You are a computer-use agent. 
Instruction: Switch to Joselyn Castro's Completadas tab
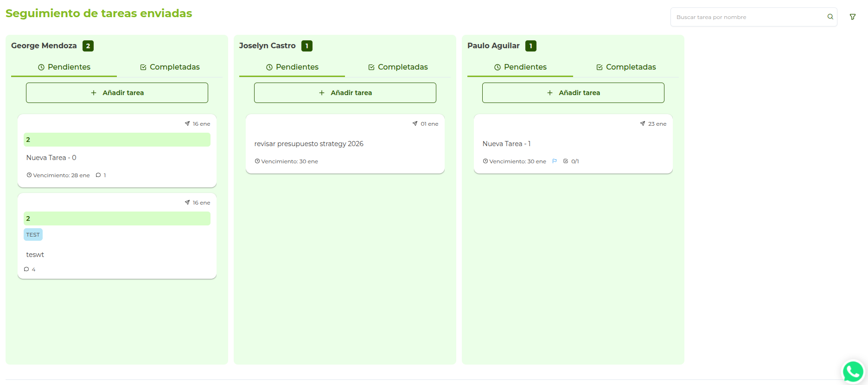tap(398, 67)
